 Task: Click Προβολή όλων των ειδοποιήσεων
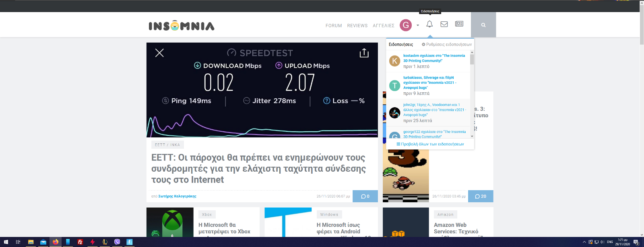[430, 144]
